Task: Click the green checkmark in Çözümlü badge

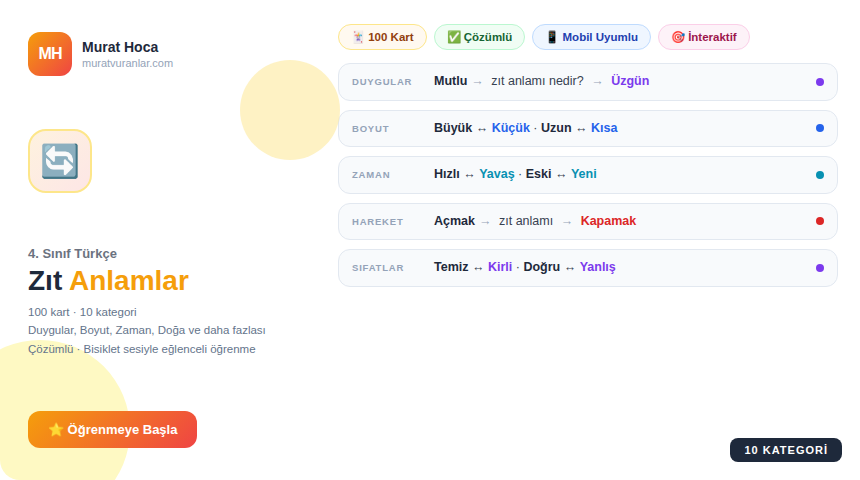Action: click(x=454, y=37)
